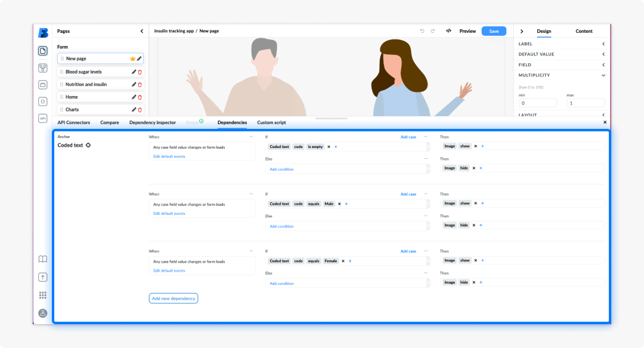
Task: Click the Preview button
Action: click(x=467, y=31)
